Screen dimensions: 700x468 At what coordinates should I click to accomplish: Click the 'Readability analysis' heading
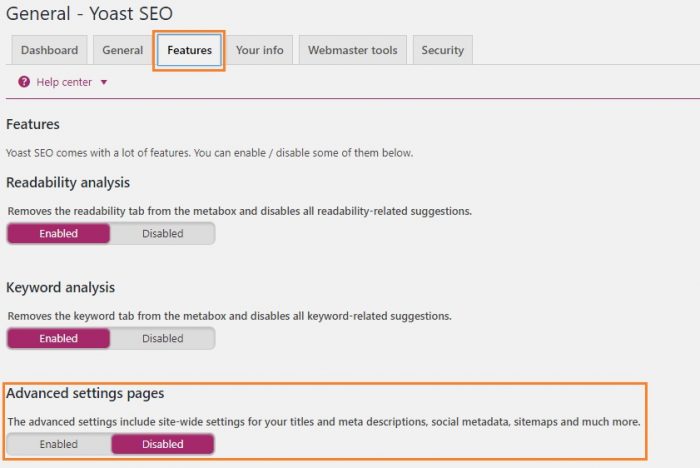click(x=68, y=183)
